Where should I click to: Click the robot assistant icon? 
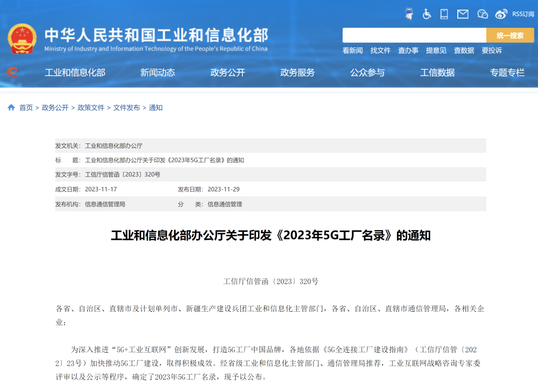[409, 14]
